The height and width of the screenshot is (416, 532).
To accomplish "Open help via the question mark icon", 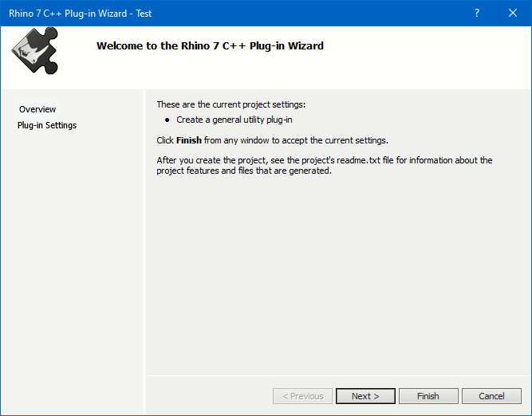I will 477,13.
